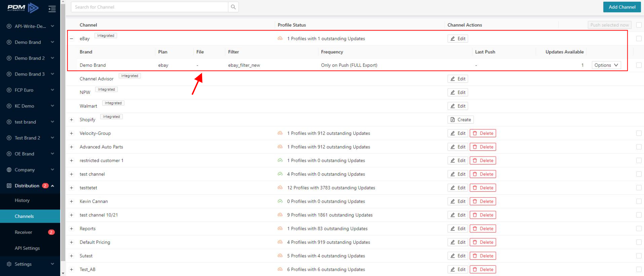Open the Receiver submenu item

30,232
